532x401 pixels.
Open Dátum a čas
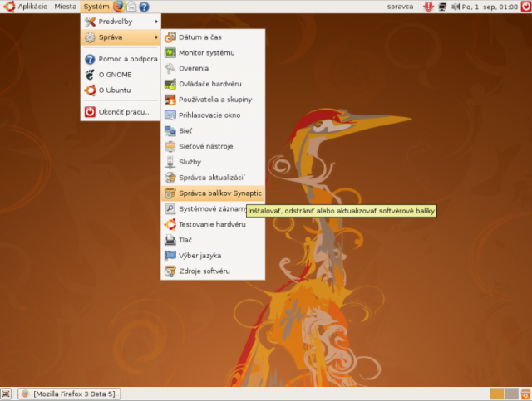click(x=213, y=37)
